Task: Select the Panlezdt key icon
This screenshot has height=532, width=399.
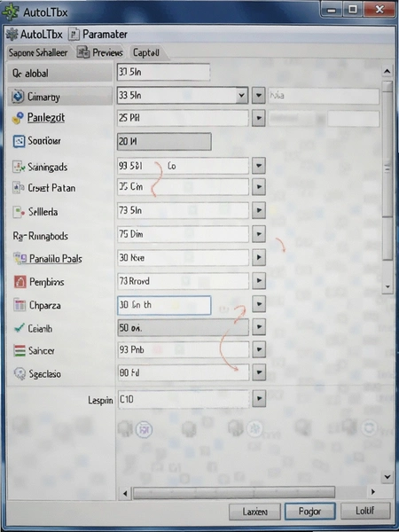Action: (x=18, y=118)
